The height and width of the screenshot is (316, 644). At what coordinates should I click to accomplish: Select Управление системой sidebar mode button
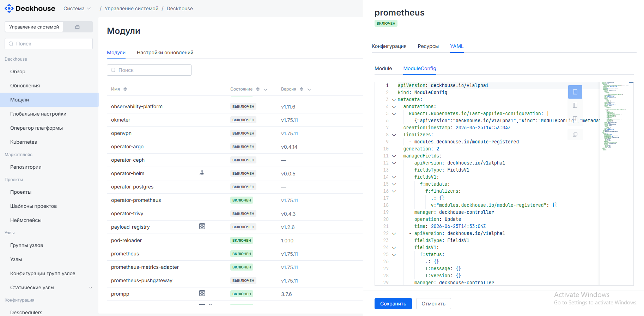pyautogui.click(x=34, y=27)
